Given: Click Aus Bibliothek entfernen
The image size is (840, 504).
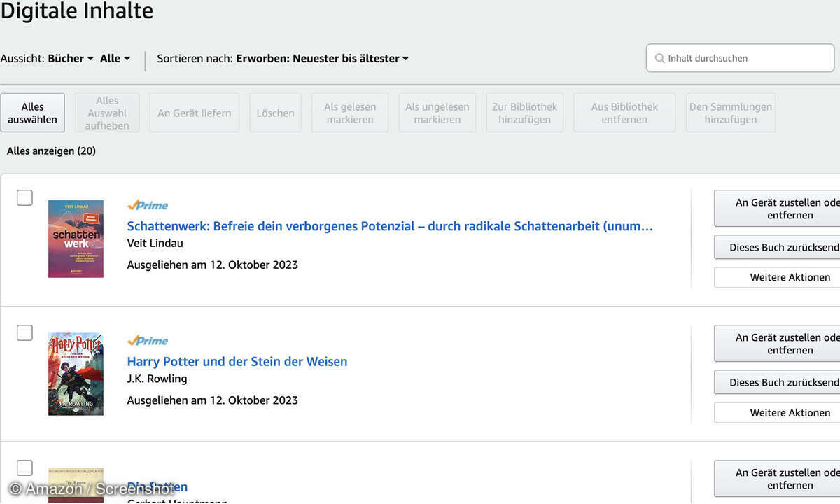Looking at the screenshot, I should [624, 113].
